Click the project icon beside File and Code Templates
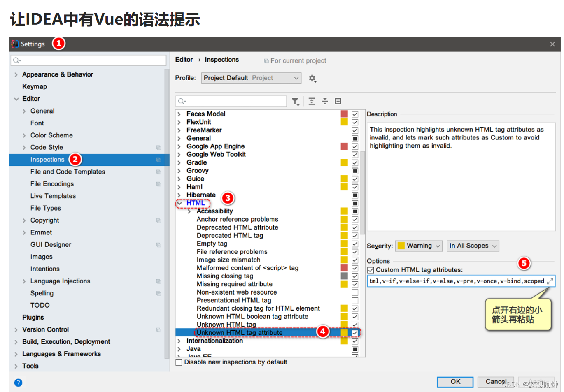 pyautogui.click(x=158, y=172)
